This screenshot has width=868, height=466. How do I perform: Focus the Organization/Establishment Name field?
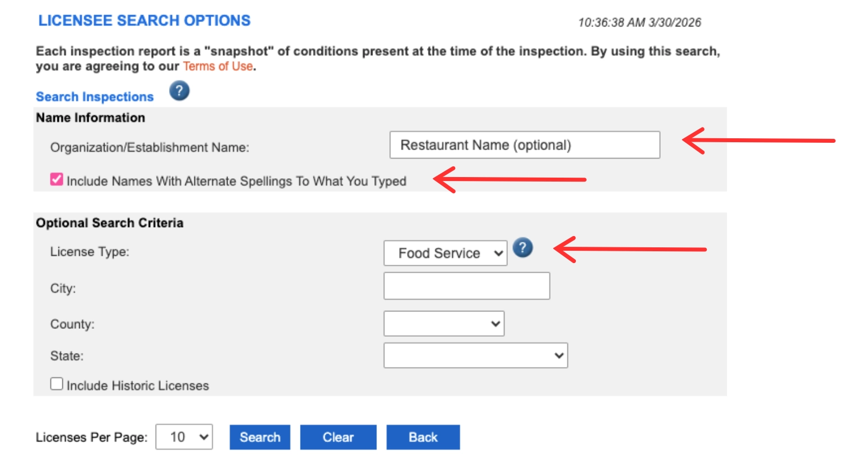pyautogui.click(x=525, y=144)
